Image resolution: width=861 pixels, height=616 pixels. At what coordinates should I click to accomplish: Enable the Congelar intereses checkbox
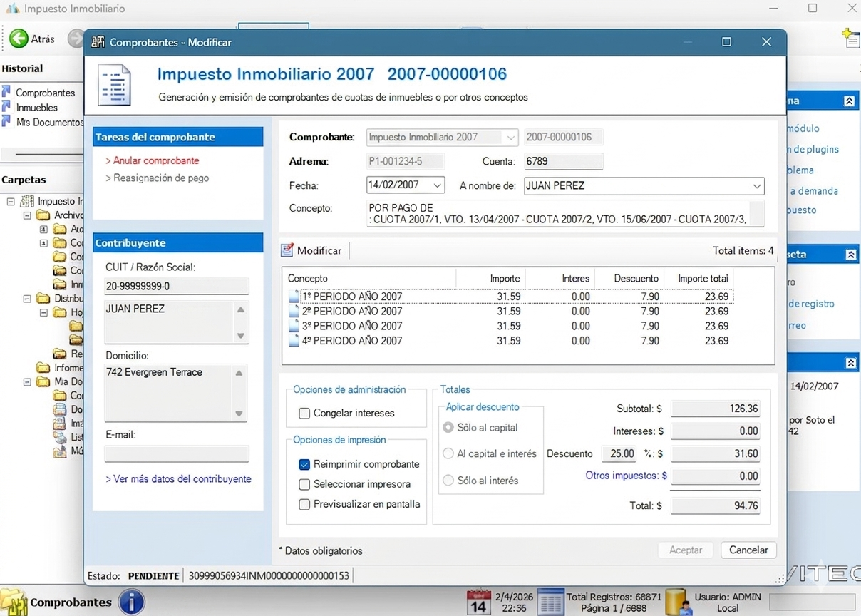pyautogui.click(x=304, y=413)
